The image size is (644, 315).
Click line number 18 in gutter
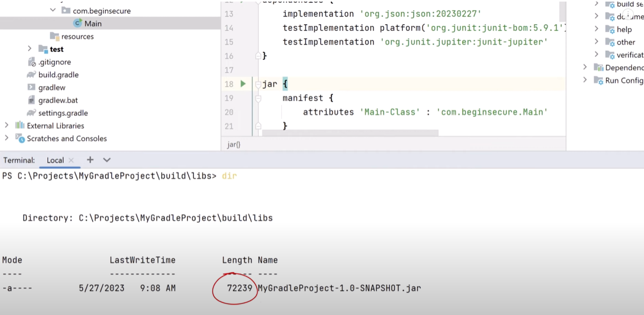[x=229, y=84]
